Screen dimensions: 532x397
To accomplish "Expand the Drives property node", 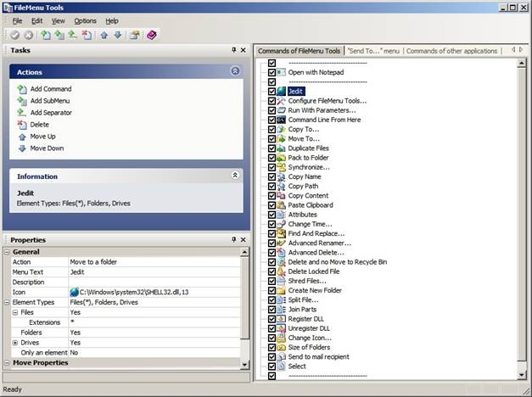I will click(x=15, y=343).
